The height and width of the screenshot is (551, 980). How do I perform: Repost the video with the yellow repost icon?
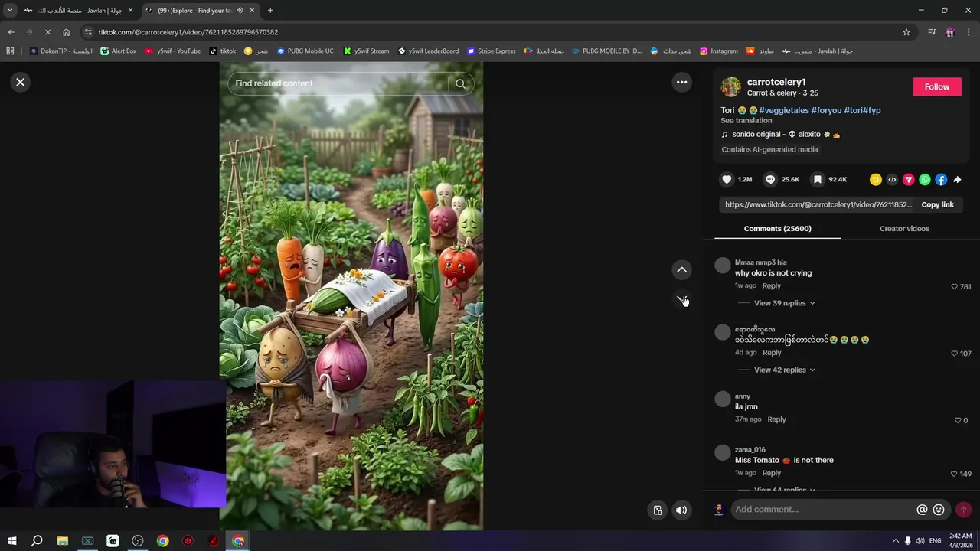point(876,180)
